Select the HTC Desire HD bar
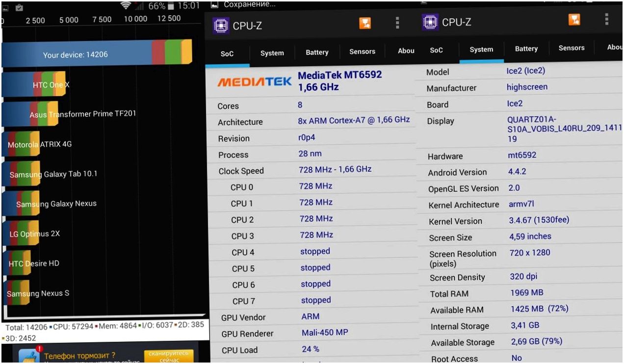Image resolution: width=624 pixels, height=364 pixels. (x=18, y=263)
